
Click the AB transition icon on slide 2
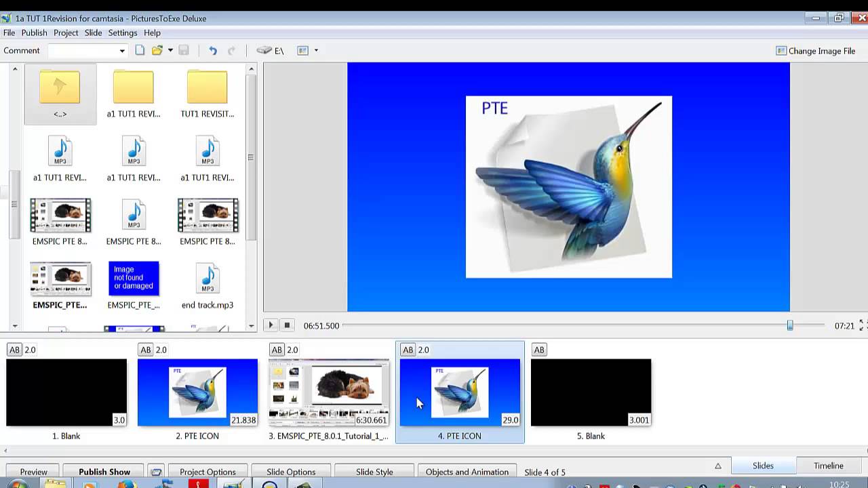[x=145, y=350]
